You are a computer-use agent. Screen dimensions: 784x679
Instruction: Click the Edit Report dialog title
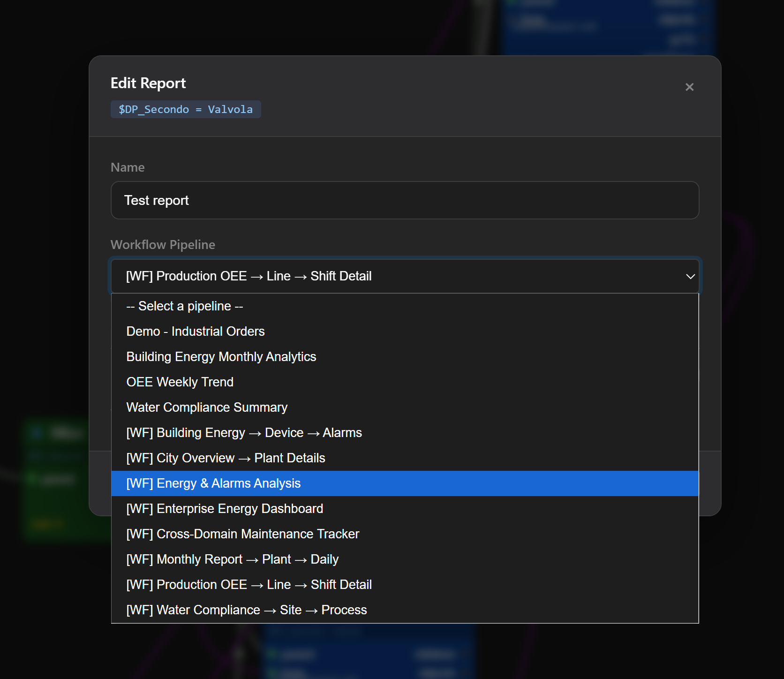[148, 83]
